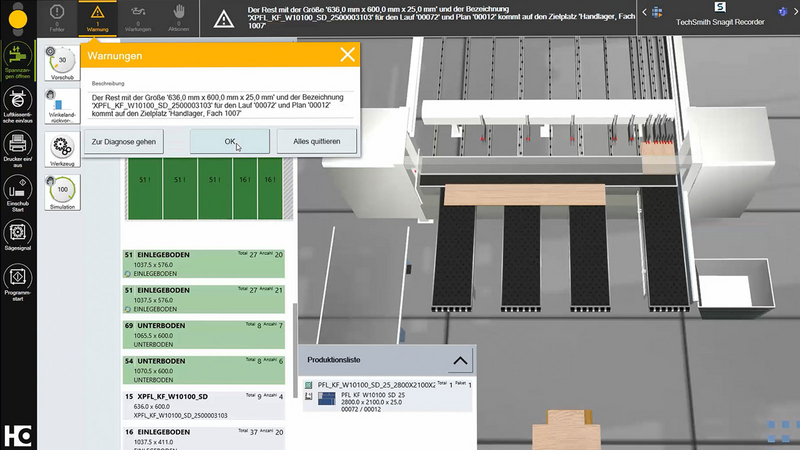
Task: Collapse the Produktionsliste panel
Action: tap(458, 360)
